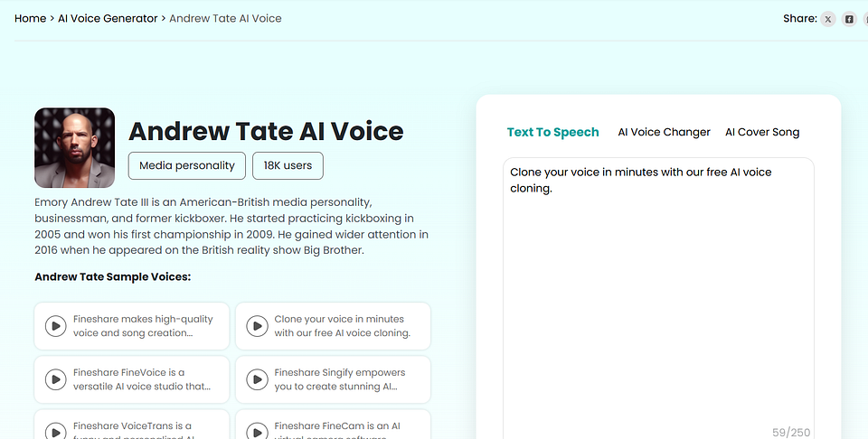This screenshot has width=868, height=439.
Task: Select the current Andrew Tate AI Voice breadcrumb
Action: coord(225,18)
